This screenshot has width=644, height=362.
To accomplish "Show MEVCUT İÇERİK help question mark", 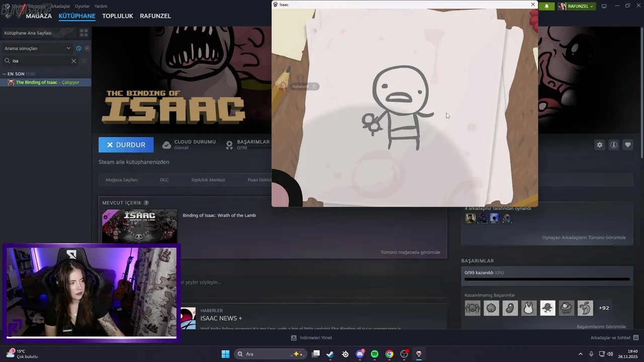I will pos(146,203).
